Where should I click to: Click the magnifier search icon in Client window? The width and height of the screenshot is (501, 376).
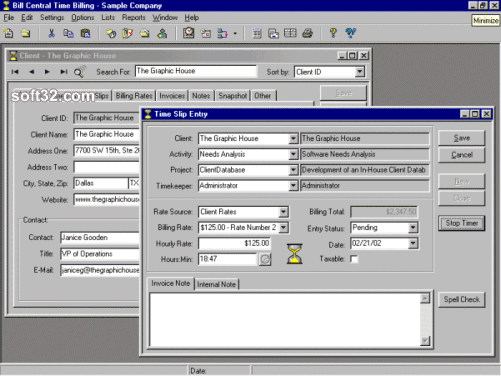click(x=79, y=72)
